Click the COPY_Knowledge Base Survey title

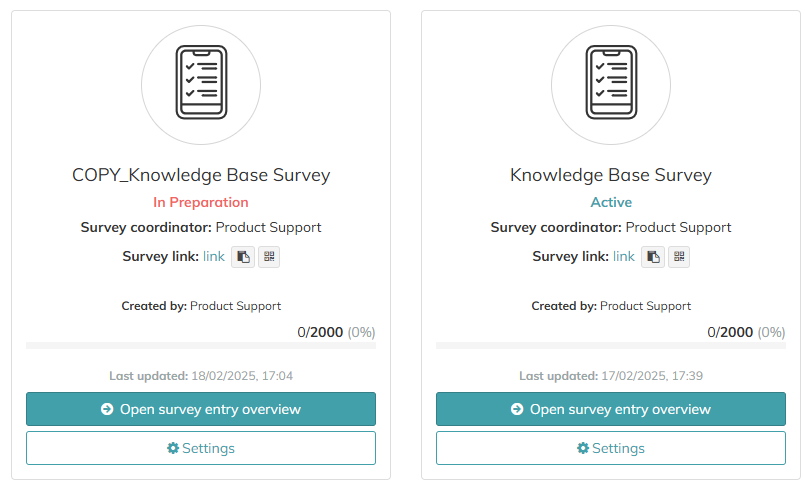pyautogui.click(x=201, y=175)
